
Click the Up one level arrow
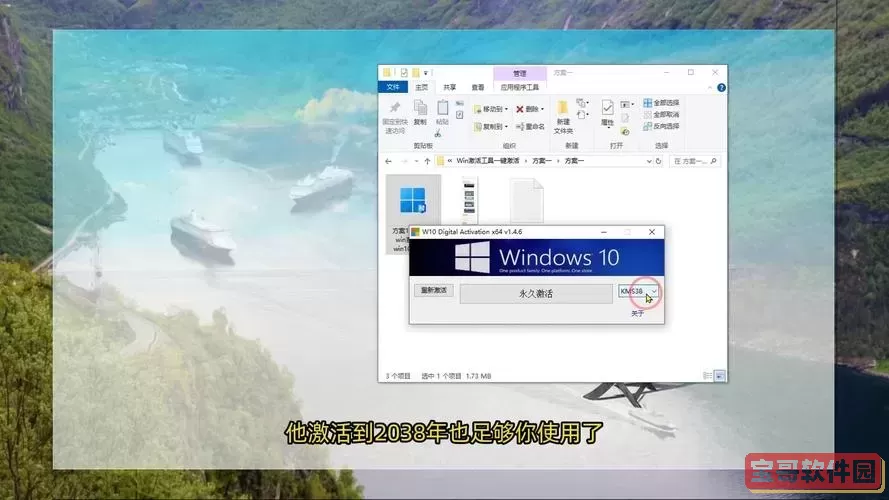[x=427, y=162]
